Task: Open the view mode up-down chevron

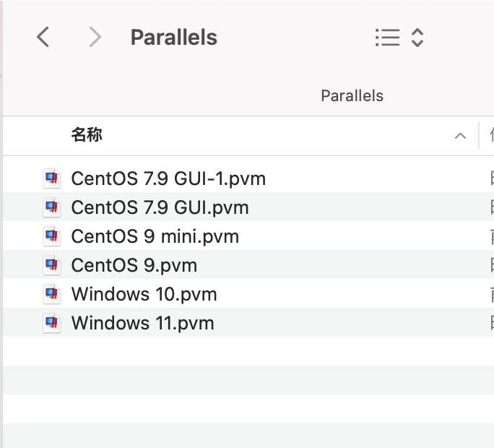Action: tap(417, 38)
